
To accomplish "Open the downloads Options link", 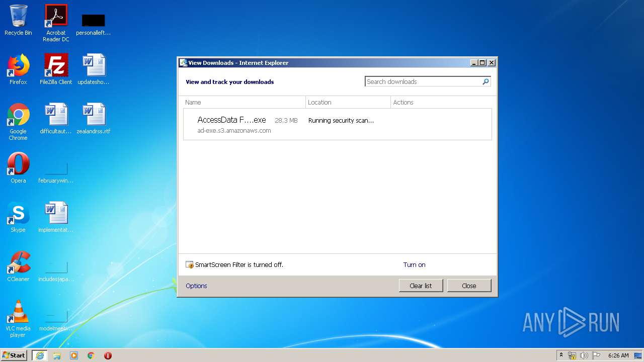I will click(x=196, y=286).
